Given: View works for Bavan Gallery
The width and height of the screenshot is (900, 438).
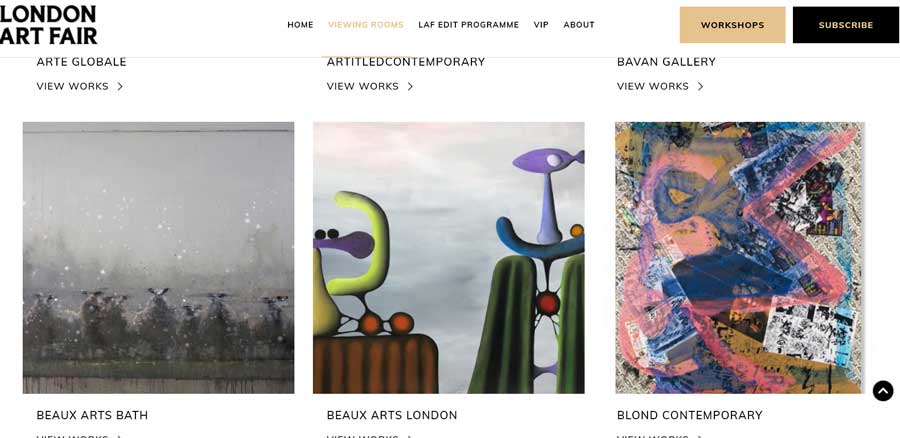Looking at the screenshot, I should [653, 86].
